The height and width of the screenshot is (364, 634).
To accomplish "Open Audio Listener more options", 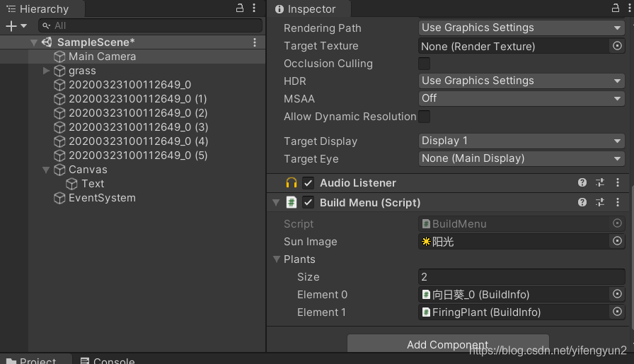I will (x=618, y=182).
